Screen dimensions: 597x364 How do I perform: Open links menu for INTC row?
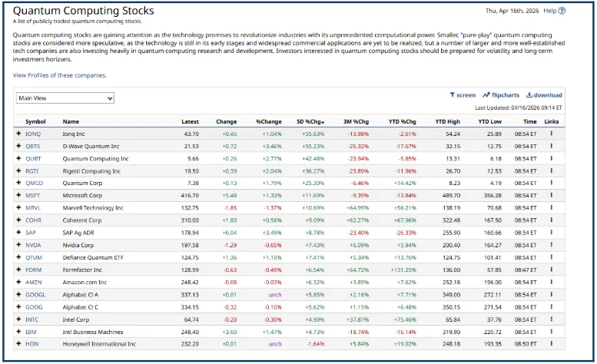click(x=552, y=319)
